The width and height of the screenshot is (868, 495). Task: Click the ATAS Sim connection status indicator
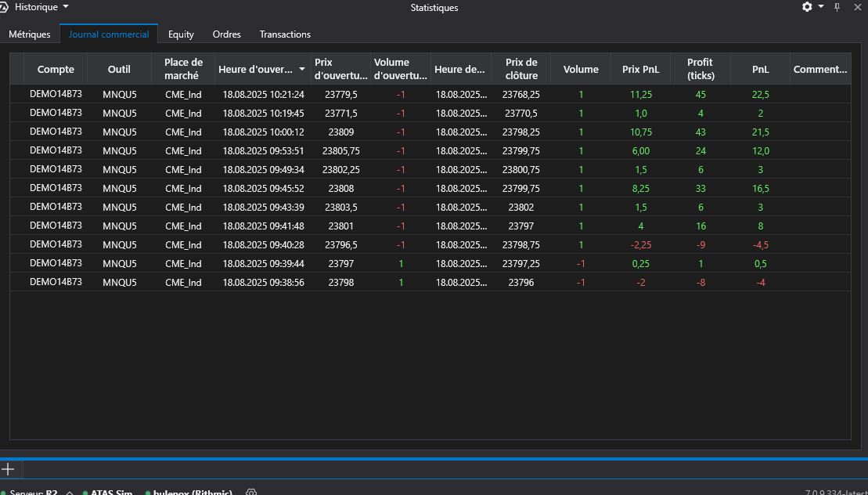[x=111, y=493]
